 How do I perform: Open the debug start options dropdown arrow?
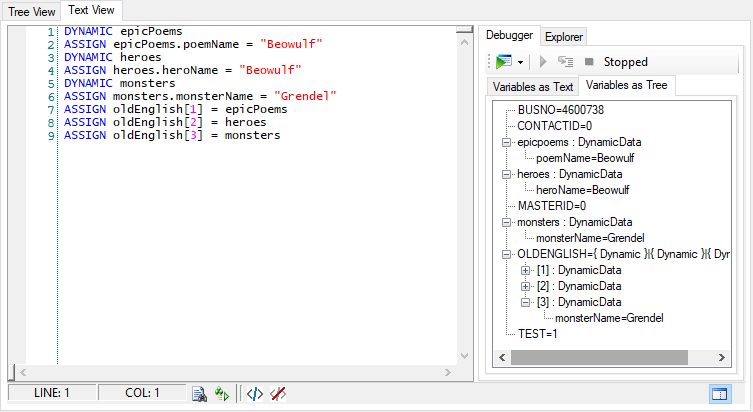pyautogui.click(x=521, y=62)
